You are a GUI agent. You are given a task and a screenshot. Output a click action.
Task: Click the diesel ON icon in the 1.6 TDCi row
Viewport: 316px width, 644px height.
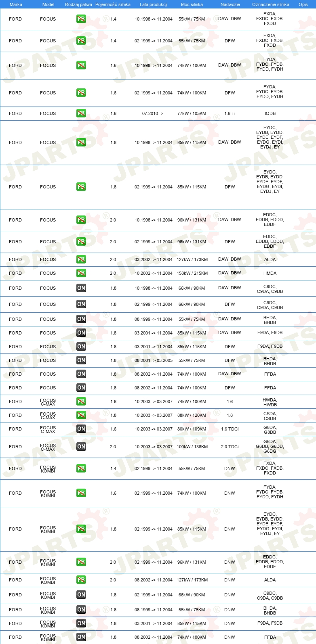[81, 429]
